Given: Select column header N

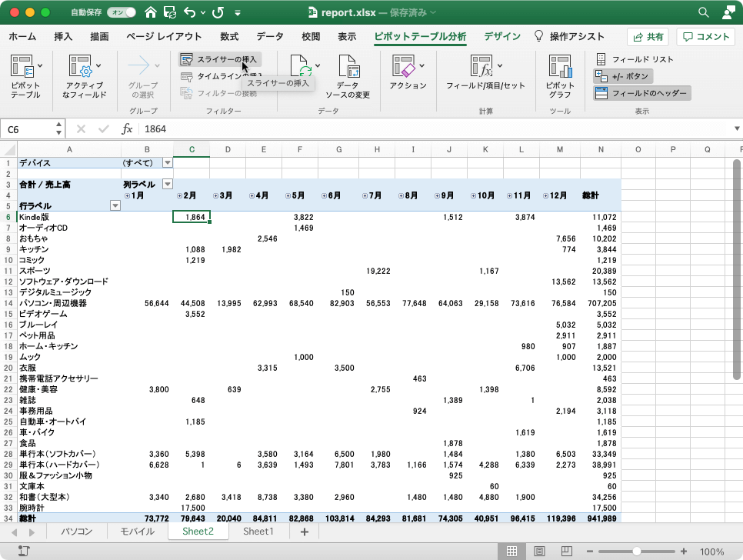Looking at the screenshot, I should (601, 150).
